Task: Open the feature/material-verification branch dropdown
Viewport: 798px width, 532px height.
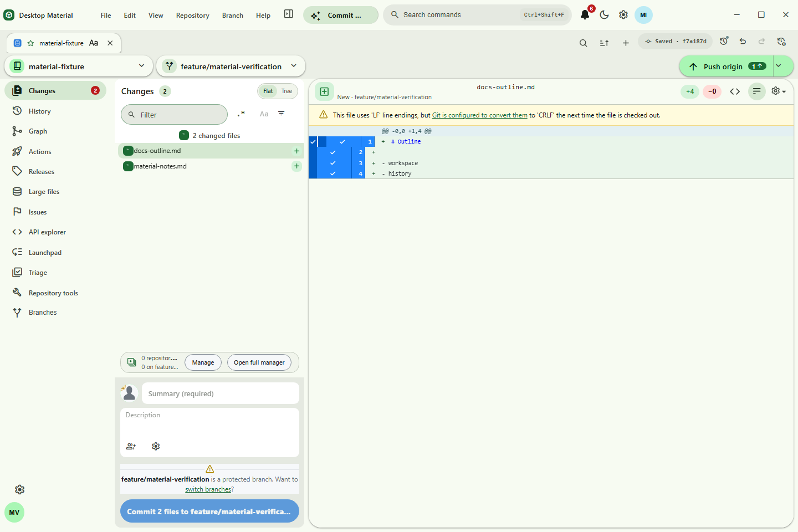Action: 231,66
